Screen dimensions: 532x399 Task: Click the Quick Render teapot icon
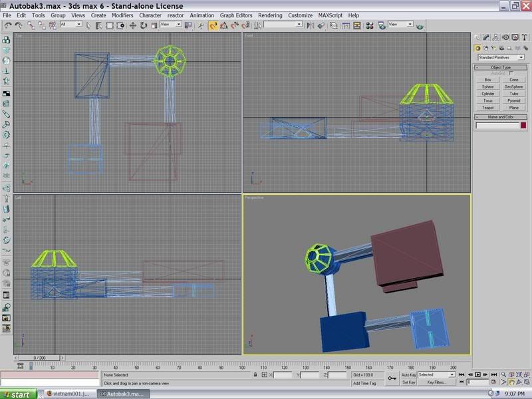[420, 26]
